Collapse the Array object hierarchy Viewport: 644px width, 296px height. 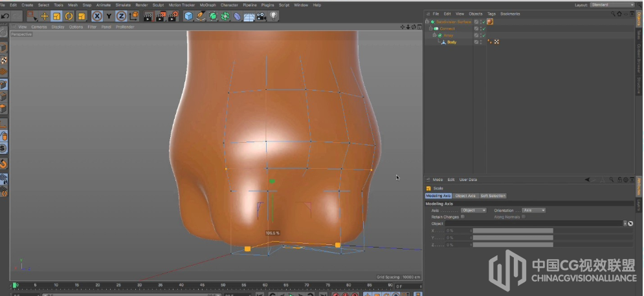coord(434,36)
